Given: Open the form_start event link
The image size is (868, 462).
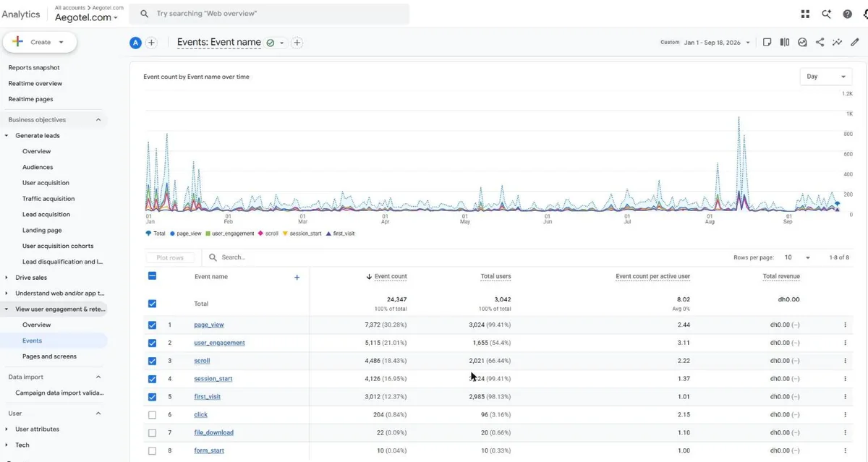Looking at the screenshot, I should [209, 450].
